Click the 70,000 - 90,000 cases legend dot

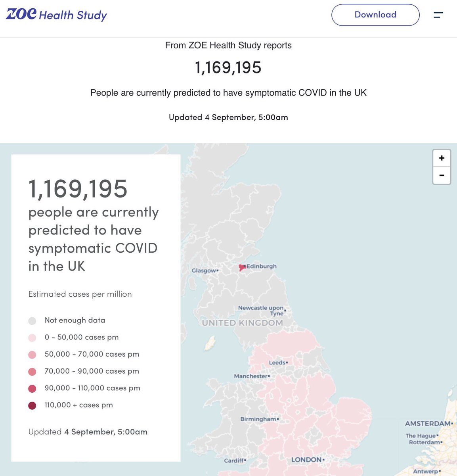[x=33, y=372]
